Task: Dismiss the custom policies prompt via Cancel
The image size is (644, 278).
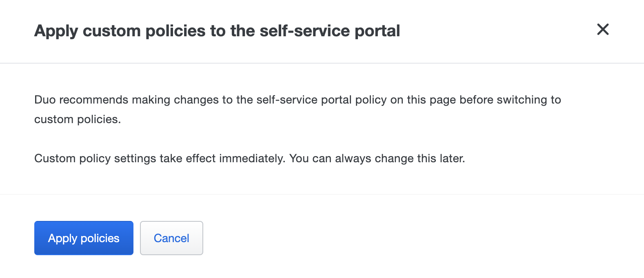Action: point(171,238)
